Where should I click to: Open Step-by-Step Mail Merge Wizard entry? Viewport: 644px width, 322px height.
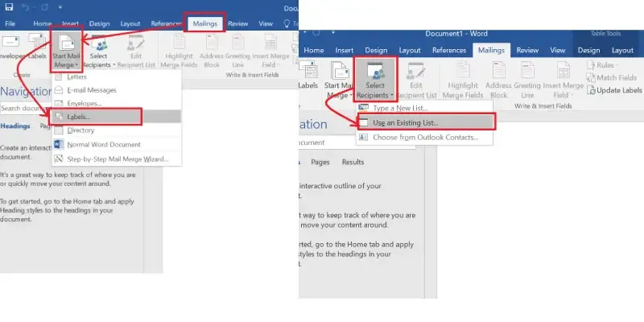(117, 159)
